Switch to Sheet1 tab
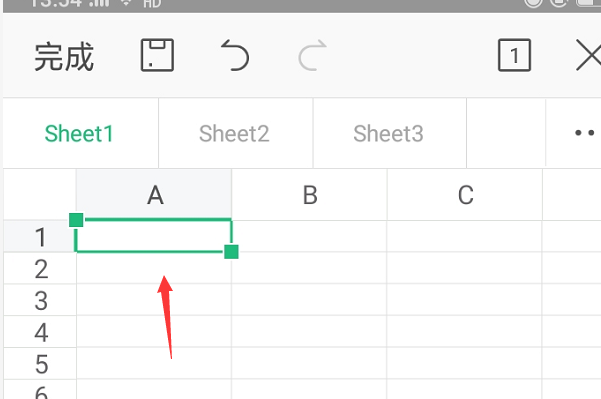This screenshot has height=399, width=601. pos(79,133)
